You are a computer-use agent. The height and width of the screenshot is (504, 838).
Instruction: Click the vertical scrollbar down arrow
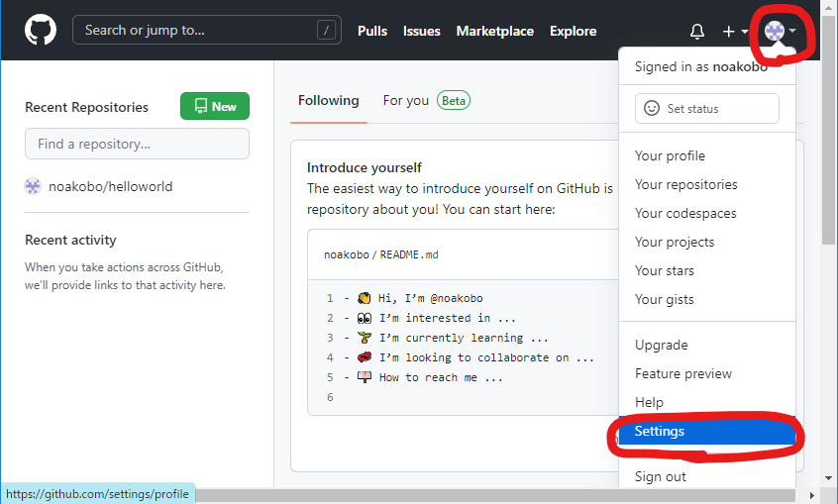coord(829,477)
